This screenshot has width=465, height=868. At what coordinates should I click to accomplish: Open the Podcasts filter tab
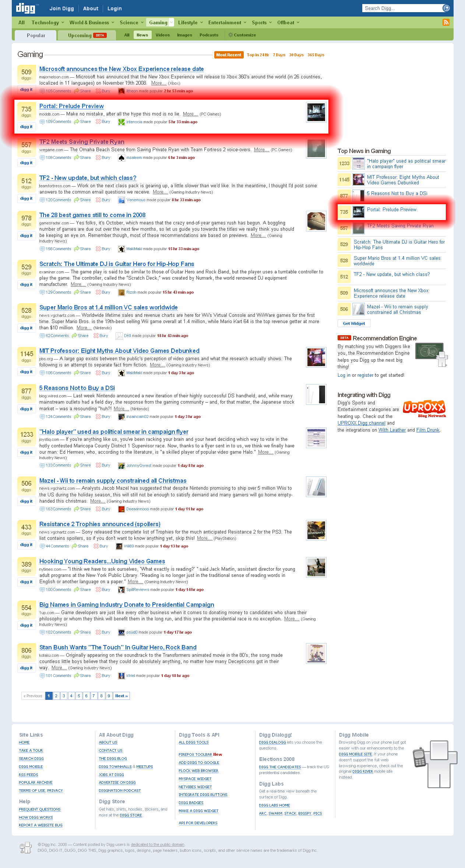[209, 35]
